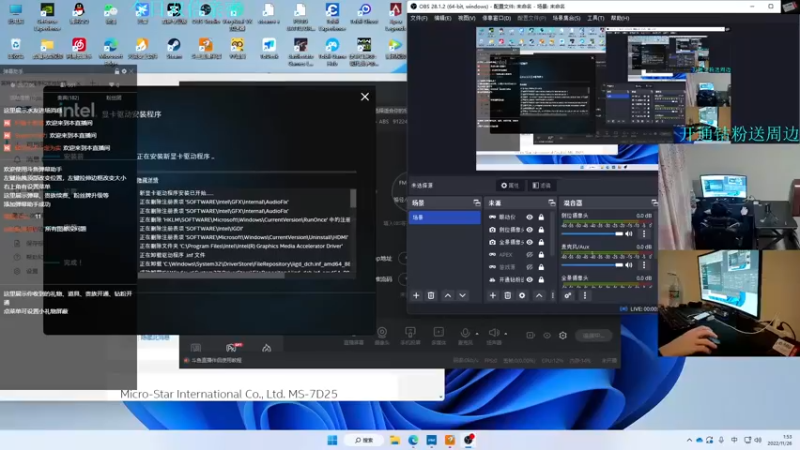
Task: Open source properties gear in sources toolbar
Action: click(522, 295)
